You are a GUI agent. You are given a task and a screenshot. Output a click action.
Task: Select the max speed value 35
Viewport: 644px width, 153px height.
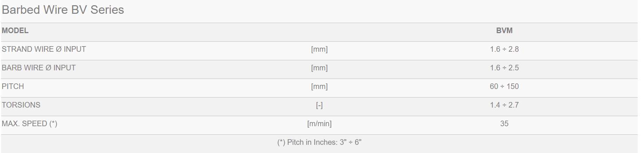point(504,124)
